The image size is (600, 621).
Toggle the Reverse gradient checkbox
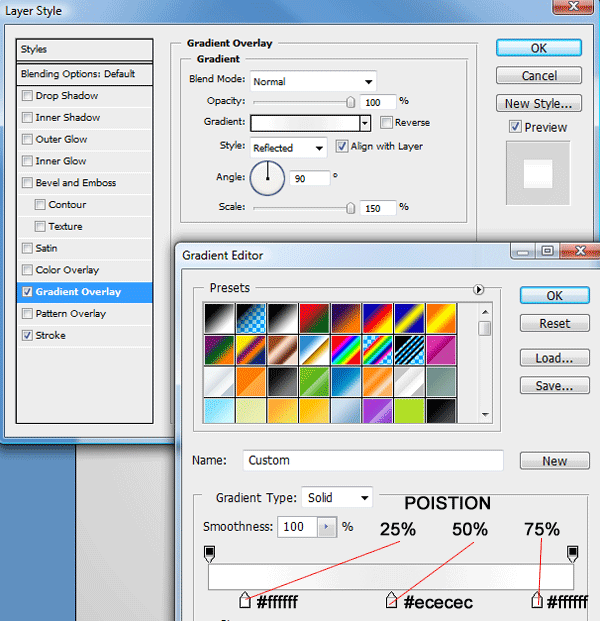(386, 122)
